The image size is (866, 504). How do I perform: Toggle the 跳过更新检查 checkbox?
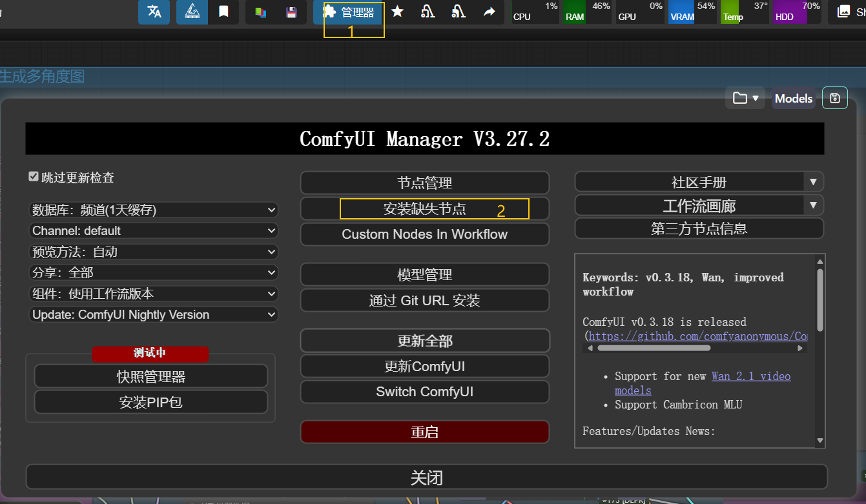[x=34, y=176]
